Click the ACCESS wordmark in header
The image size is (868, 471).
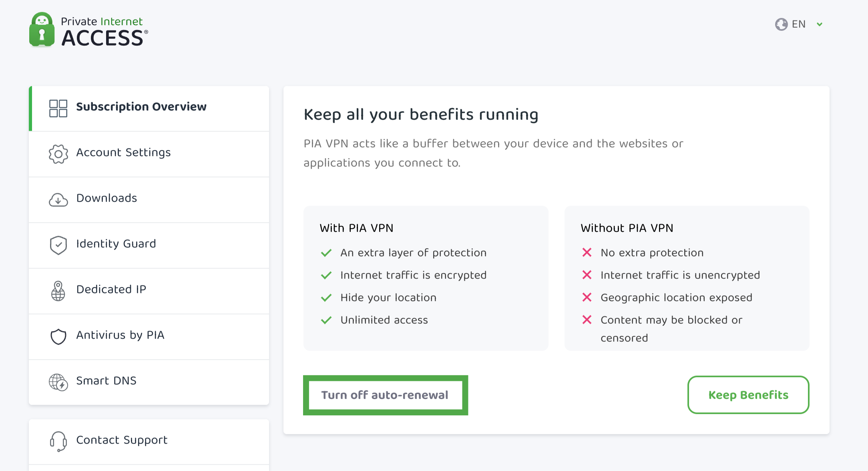pos(104,38)
